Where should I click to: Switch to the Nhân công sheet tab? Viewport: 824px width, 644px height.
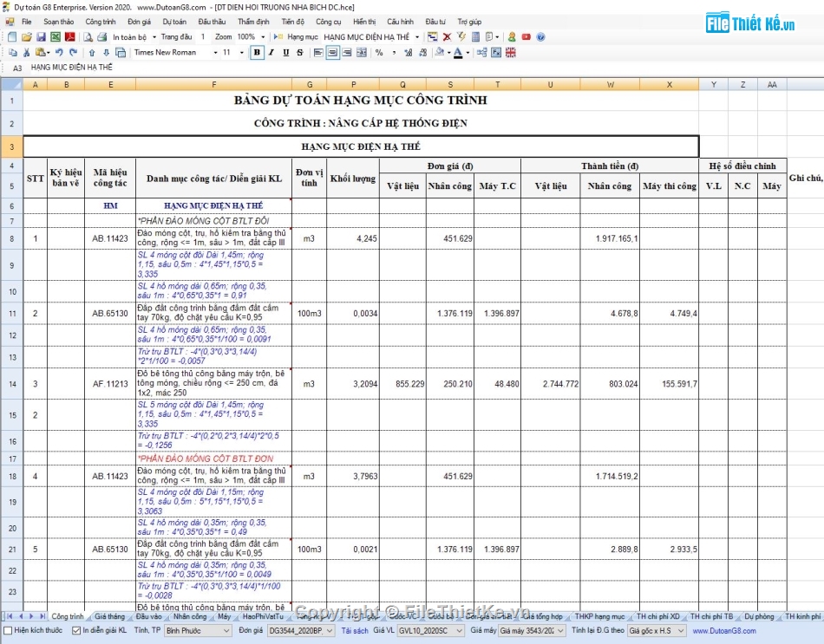coord(190,616)
